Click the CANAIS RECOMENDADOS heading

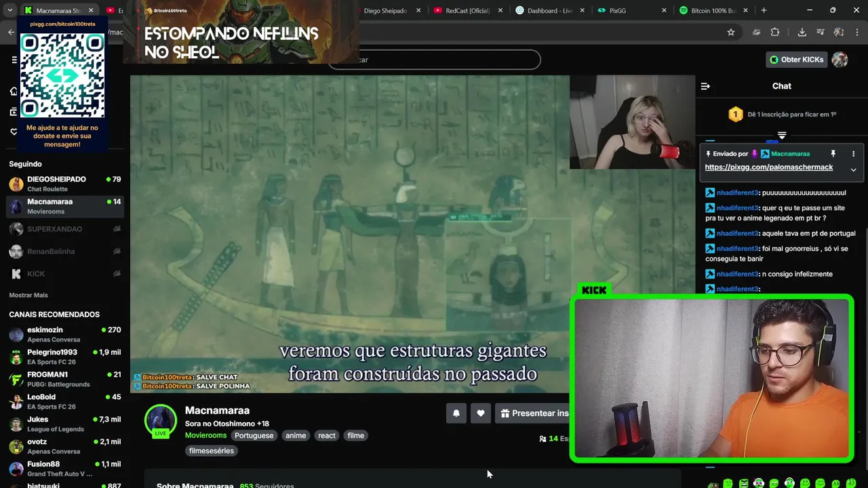pyautogui.click(x=54, y=314)
